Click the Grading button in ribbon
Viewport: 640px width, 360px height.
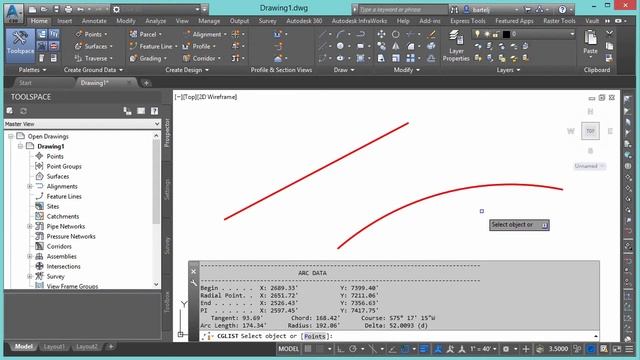click(148, 58)
